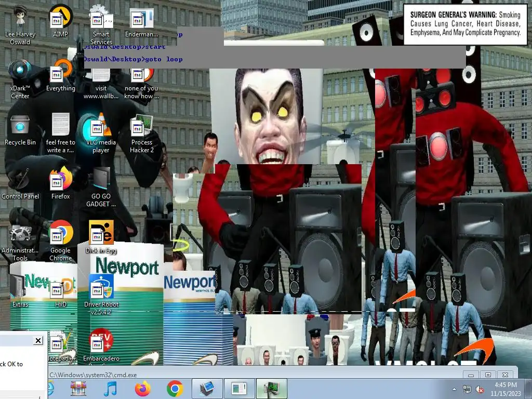Open 'feel free to write a r...' text file
The width and height of the screenshot is (532, 399).
[60, 133]
